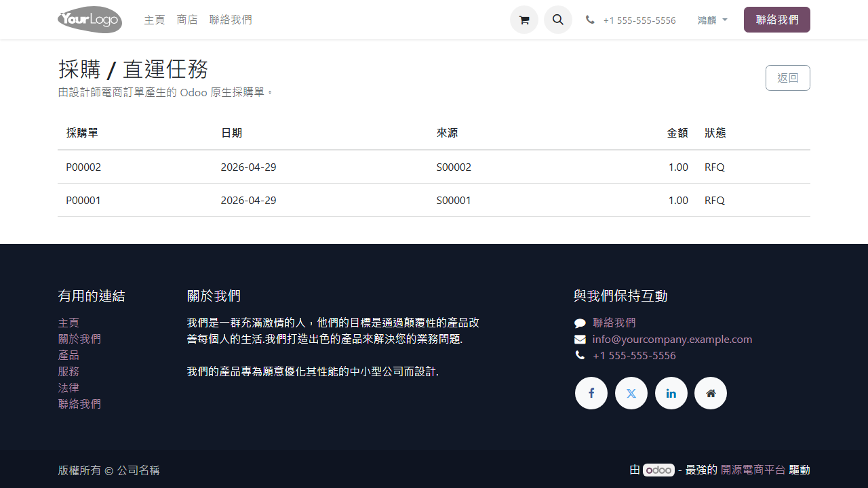Open the LinkedIn social icon
Screen dimensions: 868x488
(671, 393)
